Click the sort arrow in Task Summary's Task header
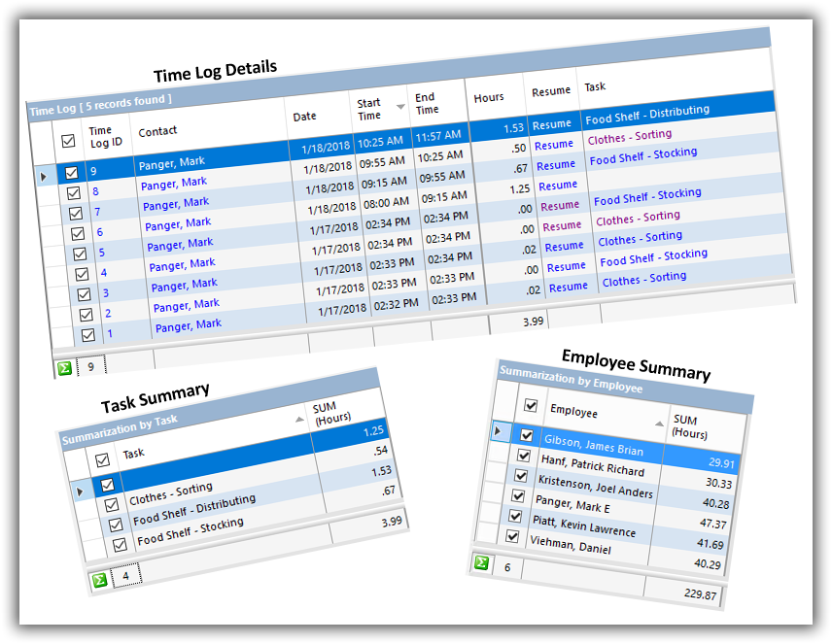832x644 pixels. (x=297, y=419)
